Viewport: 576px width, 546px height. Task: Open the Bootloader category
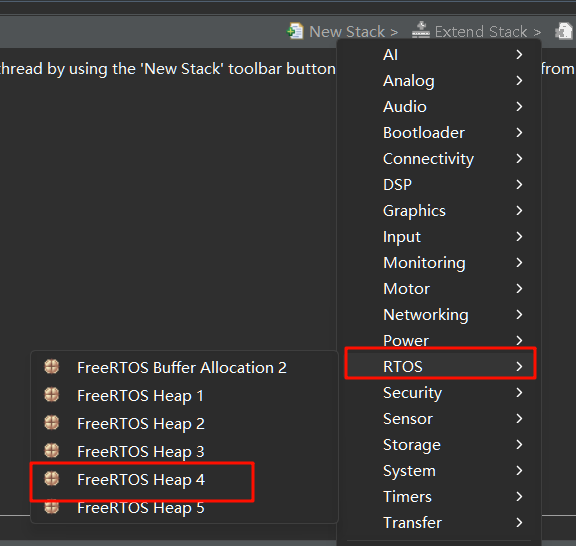tap(439, 133)
